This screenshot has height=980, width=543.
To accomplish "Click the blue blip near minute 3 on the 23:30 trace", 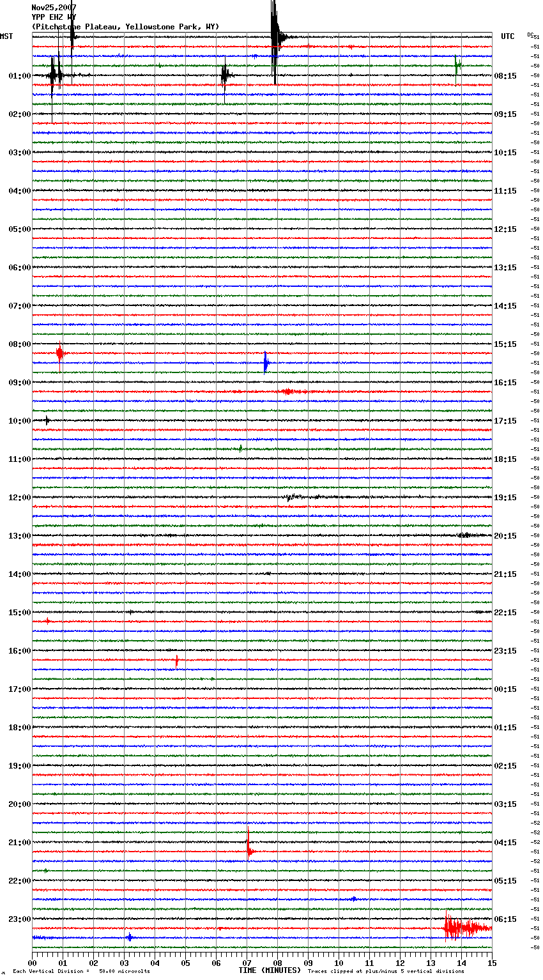I will pos(130,937).
